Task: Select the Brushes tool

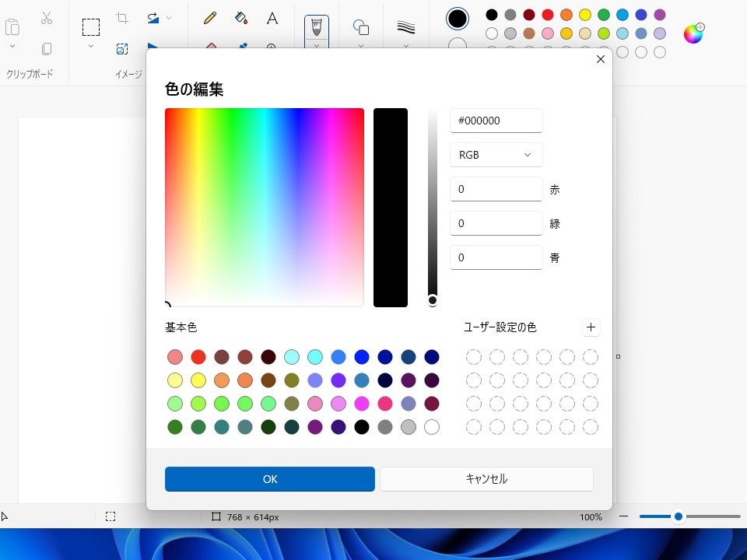Action: [x=315, y=26]
